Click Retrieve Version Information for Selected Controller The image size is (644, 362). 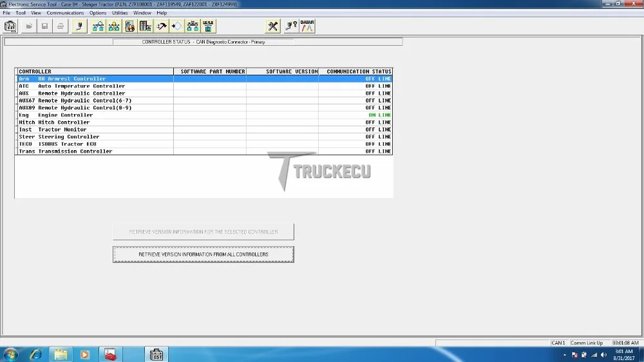click(204, 232)
